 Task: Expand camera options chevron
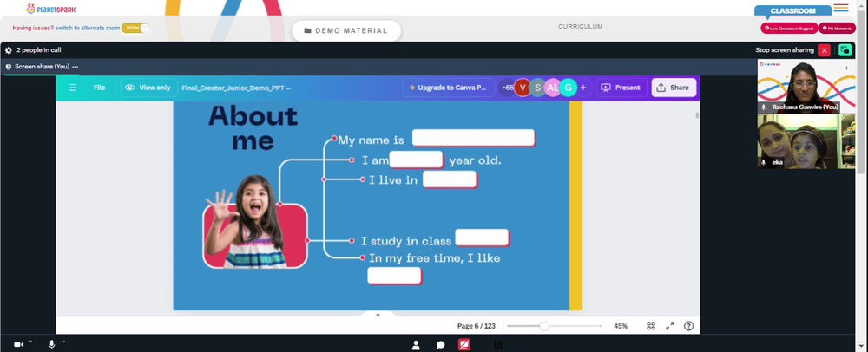tap(30, 342)
